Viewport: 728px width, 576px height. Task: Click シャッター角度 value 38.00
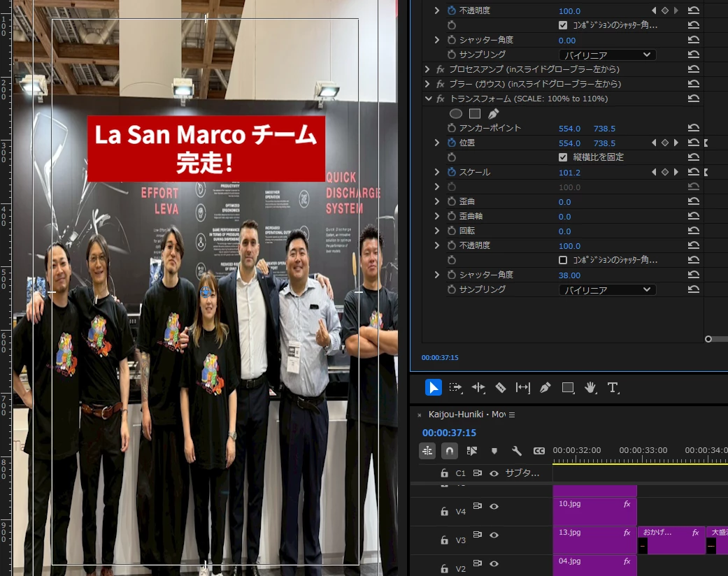[569, 275]
